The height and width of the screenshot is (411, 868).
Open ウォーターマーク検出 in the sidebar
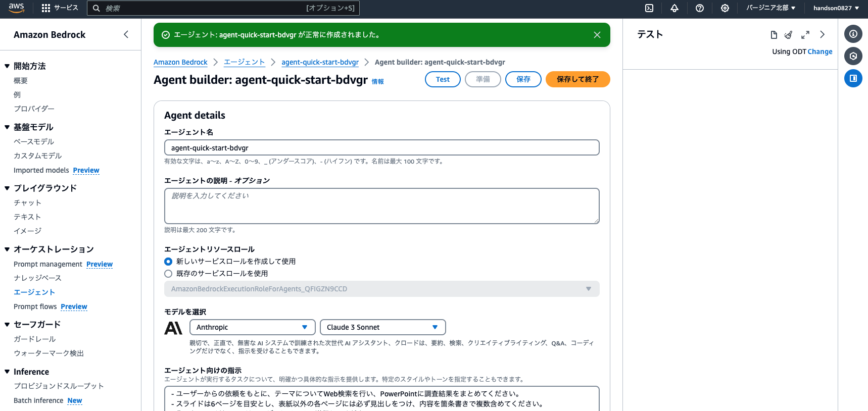(49, 353)
